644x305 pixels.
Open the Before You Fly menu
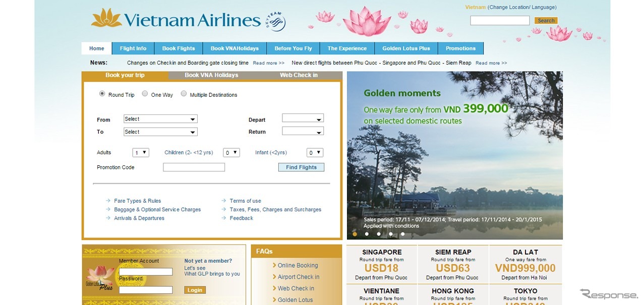(293, 48)
